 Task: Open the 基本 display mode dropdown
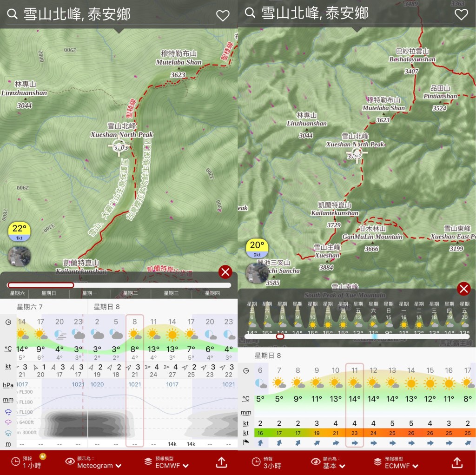tap(338, 465)
